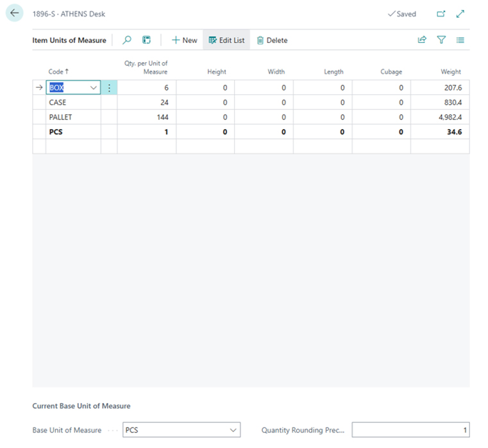Click the Saved status indicator
The height and width of the screenshot is (448, 488).
point(402,14)
